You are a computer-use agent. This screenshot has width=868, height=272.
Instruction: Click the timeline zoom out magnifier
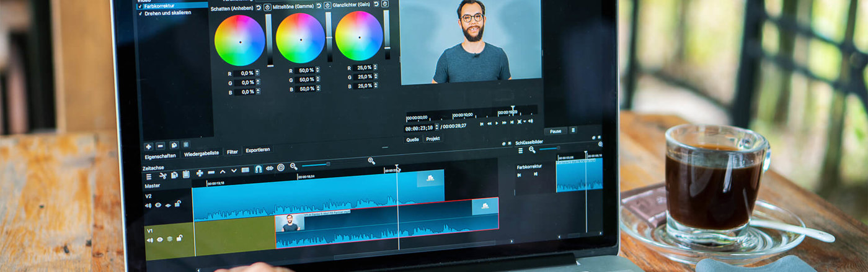pyautogui.click(x=294, y=166)
